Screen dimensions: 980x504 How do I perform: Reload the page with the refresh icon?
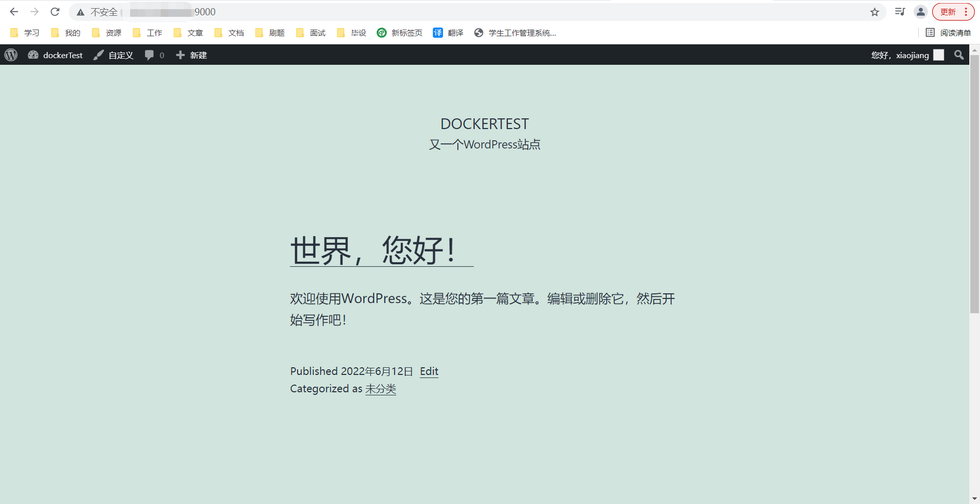coord(55,12)
